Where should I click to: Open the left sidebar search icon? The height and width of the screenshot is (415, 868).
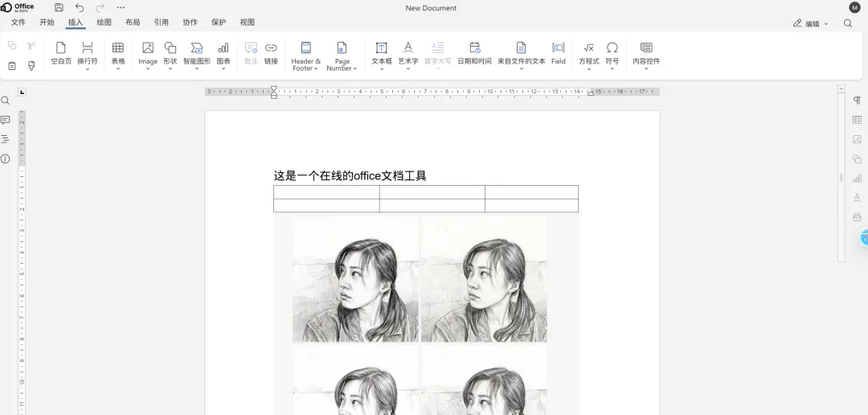[x=5, y=101]
